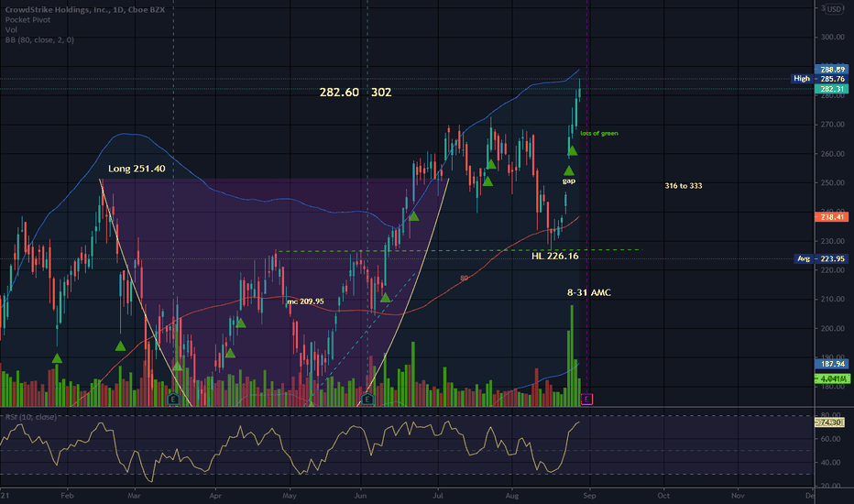Click the 60.00 level on the RSI axis

tap(830, 439)
